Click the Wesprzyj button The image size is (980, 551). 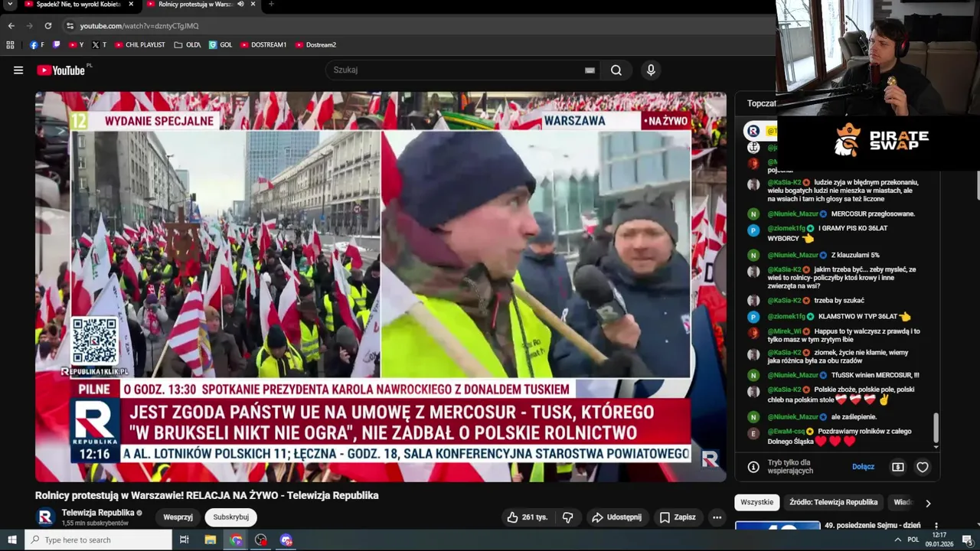point(178,517)
